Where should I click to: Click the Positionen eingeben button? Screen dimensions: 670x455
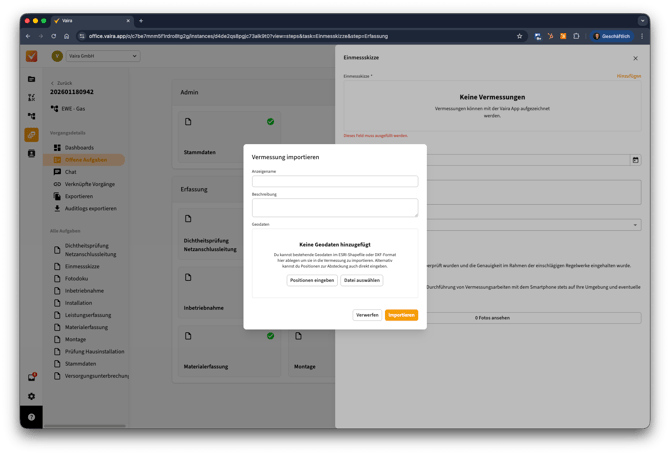coord(312,280)
